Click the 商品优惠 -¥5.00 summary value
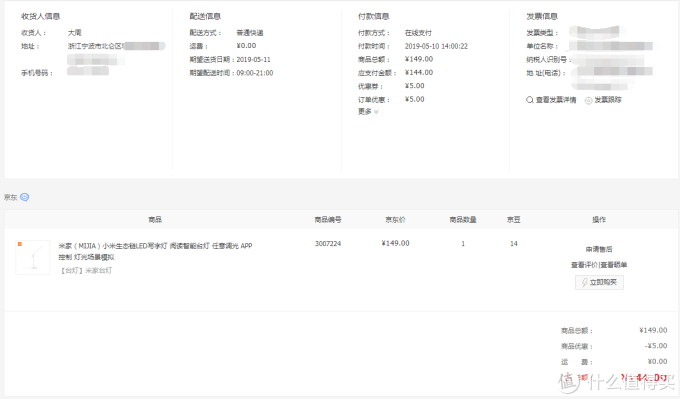Viewport: 680px width, 399px height. [656, 346]
